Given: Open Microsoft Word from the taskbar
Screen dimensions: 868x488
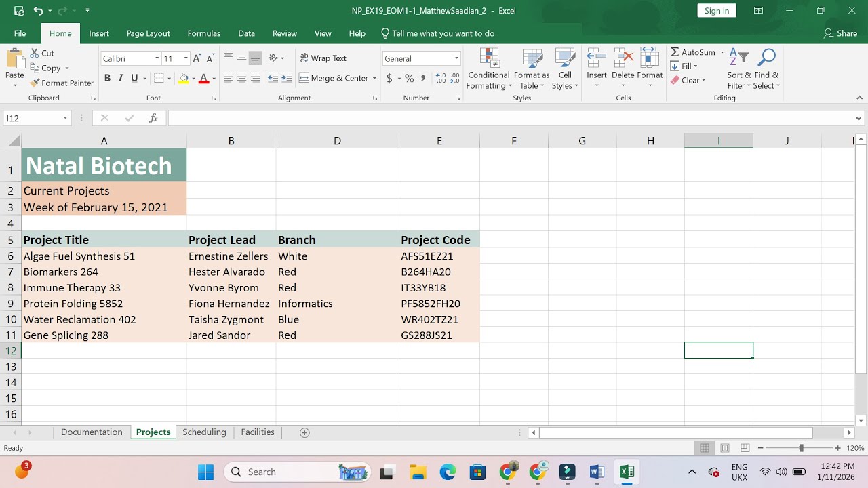Looking at the screenshot, I should 597,472.
